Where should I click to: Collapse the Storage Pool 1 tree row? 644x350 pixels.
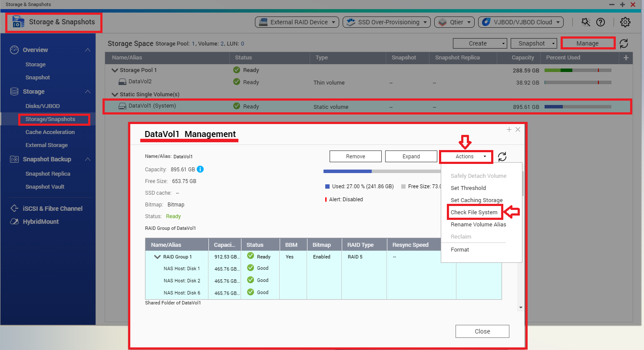115,70
